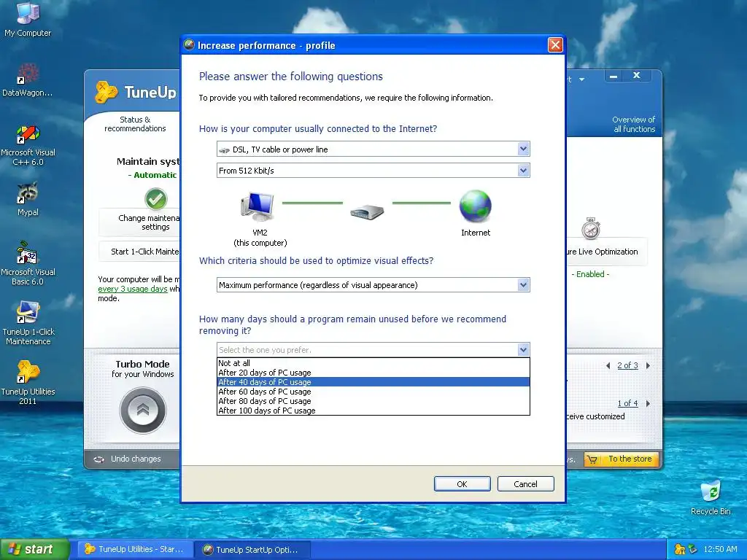Viewport: 747px width, 560px height.
Task: Select 'After 60 days of PC usage'
Action: pos(373,392)
